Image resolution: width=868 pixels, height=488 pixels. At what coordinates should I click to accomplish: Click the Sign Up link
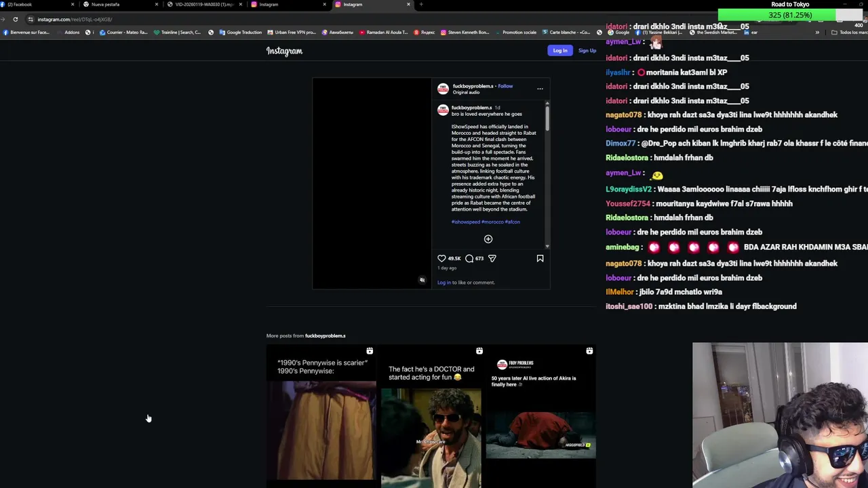click(587, 50)
